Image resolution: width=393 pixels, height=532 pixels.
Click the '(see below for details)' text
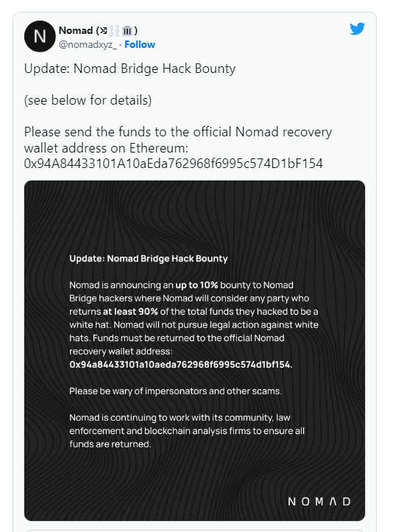(88, 100)
